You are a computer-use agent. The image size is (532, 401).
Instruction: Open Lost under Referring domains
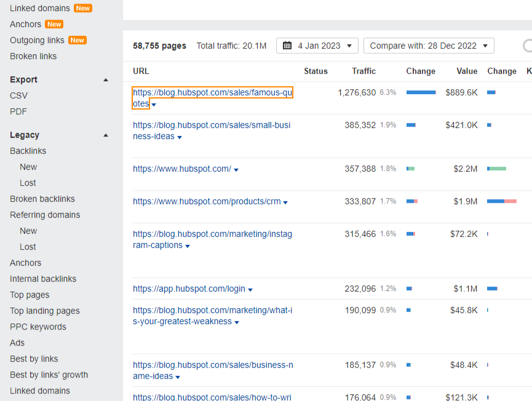coord(28,247)
